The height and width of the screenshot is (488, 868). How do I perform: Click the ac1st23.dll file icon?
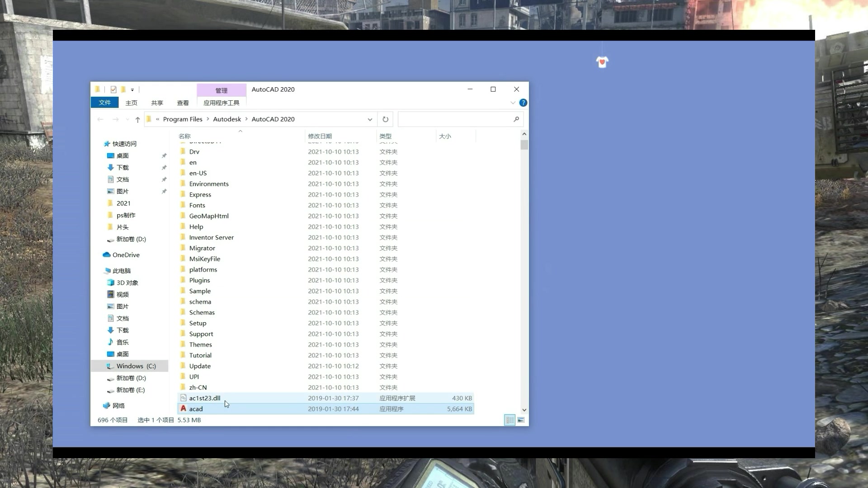[183, 398]
